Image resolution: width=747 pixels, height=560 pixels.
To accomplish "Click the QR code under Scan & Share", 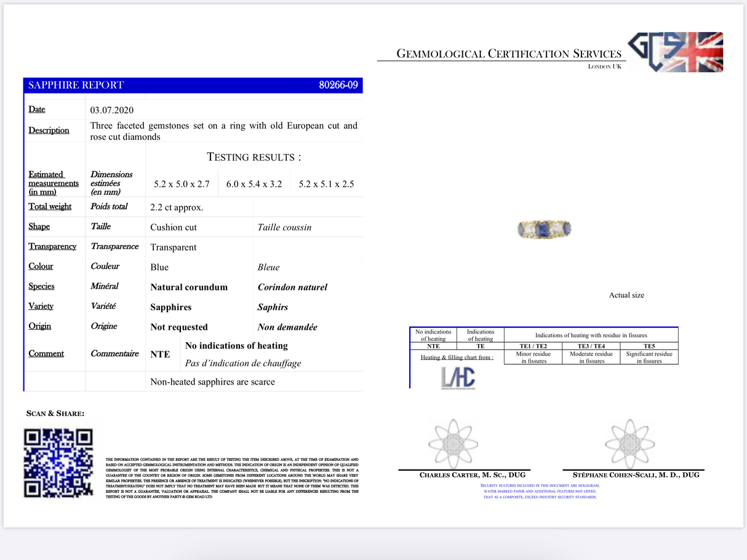I will tap(58, 463).
